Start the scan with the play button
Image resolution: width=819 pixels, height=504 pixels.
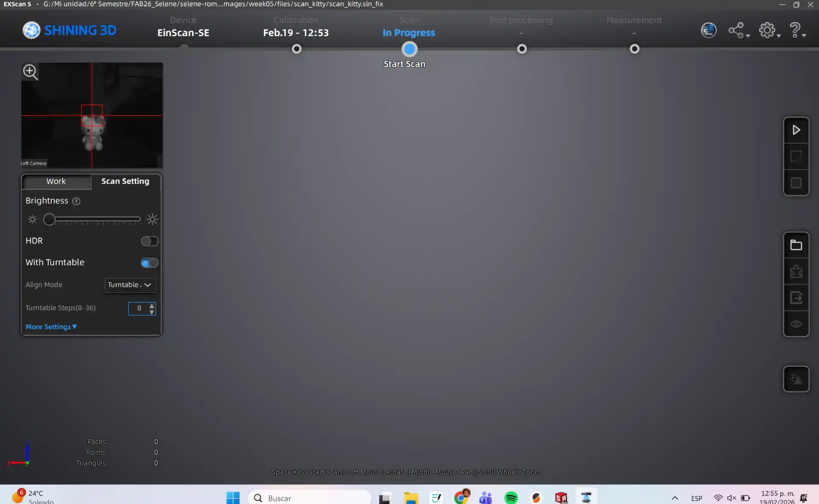(x=796, y=130)
